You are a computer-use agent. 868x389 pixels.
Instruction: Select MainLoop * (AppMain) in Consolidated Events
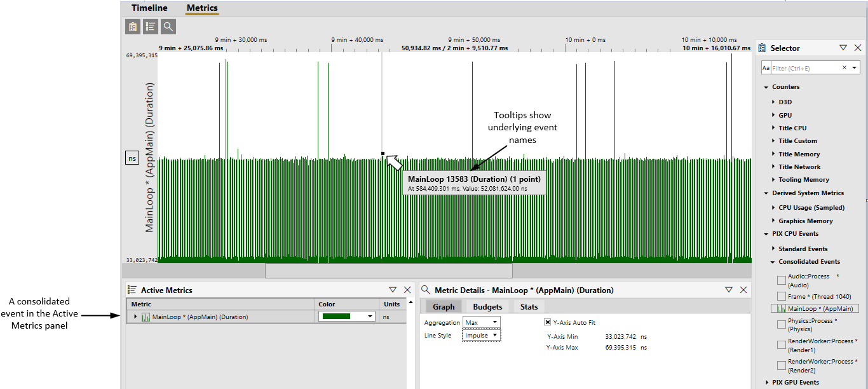coord(815,308)
